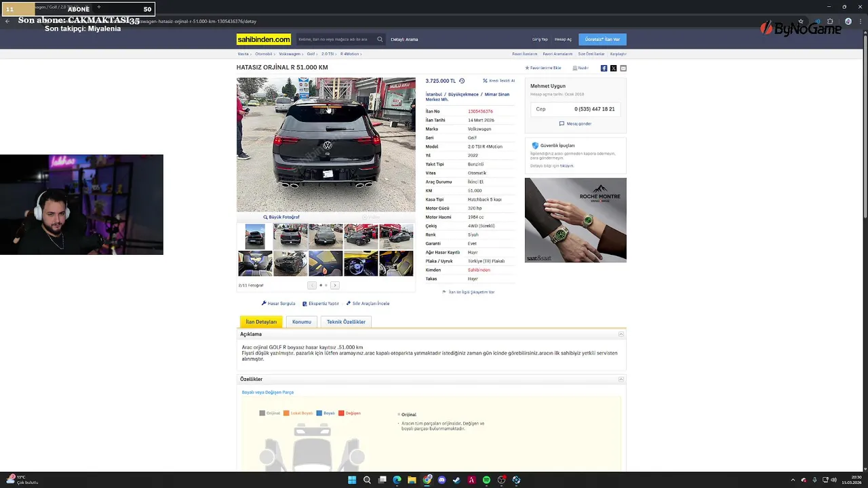Click İlan No 1305436376
The image size is (868, 488).
480,111
